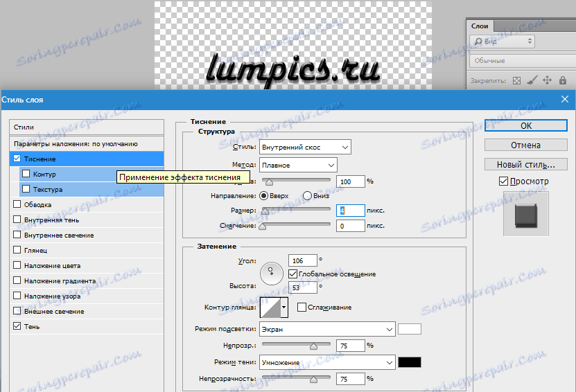576x392 pixels.
Task: Click the style preview thumbnail
Action: 525,213
